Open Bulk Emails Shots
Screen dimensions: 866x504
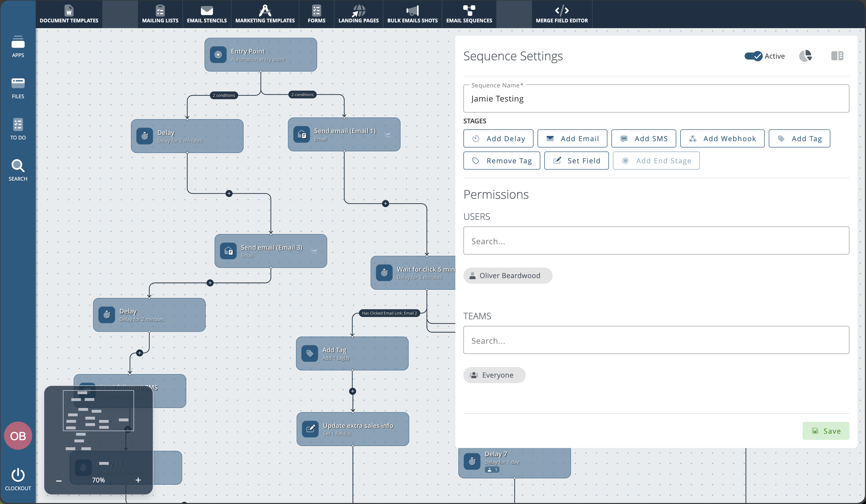[412, 14]
